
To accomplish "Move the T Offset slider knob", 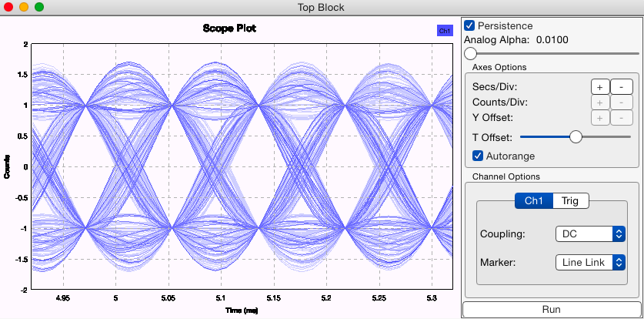I will [576, 137].
